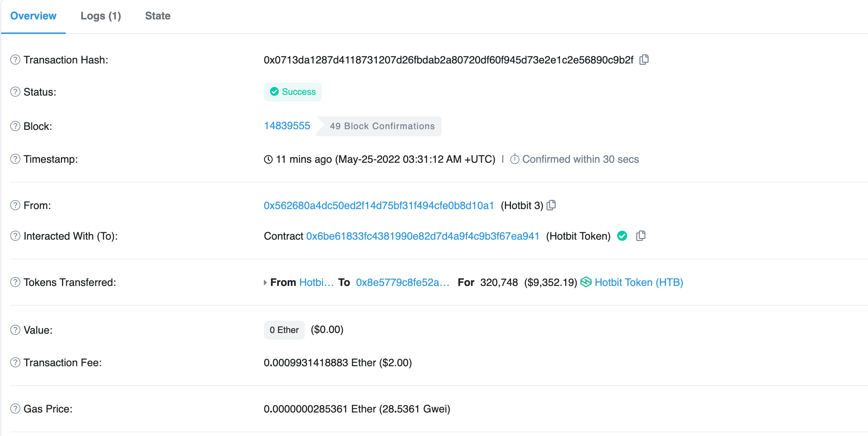Copy the Hotbit Token contract address
This screenshot has height=436, width=868.
pos(641,236)
